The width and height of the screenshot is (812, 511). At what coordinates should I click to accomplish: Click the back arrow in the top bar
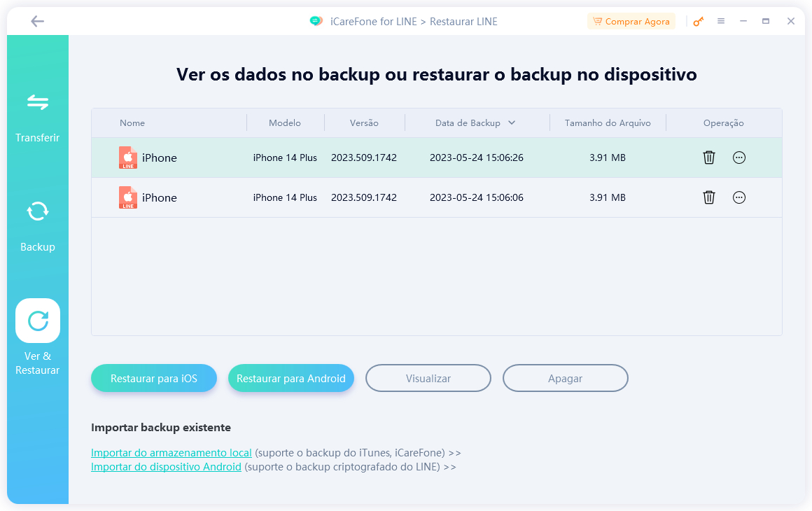(37, 21)
